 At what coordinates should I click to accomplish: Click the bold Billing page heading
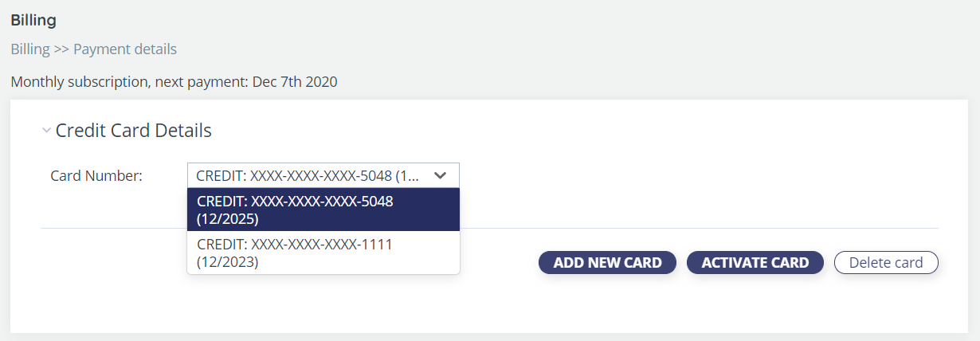coord(33,20)
